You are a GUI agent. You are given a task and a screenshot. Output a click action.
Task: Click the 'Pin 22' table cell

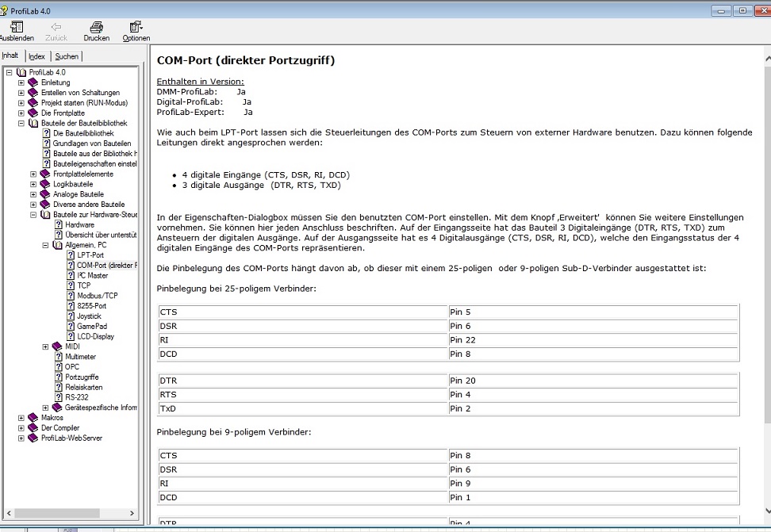pos(593,340)
